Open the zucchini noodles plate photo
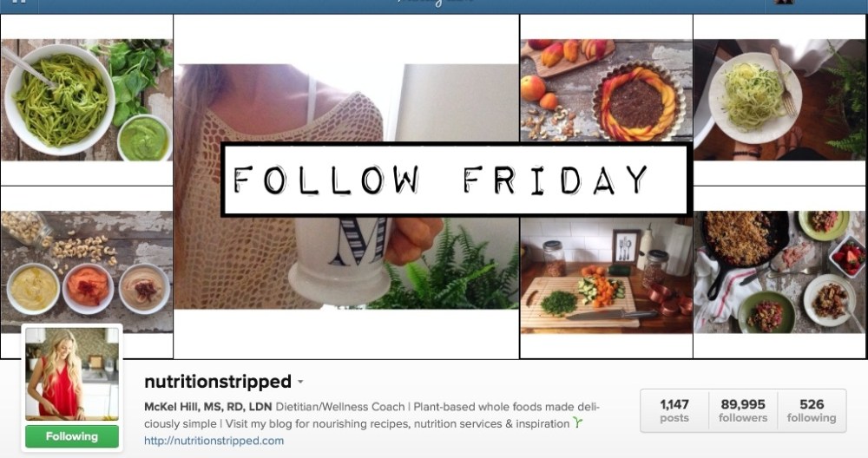This screenshot has height=458, width=868. coord(780,100)
